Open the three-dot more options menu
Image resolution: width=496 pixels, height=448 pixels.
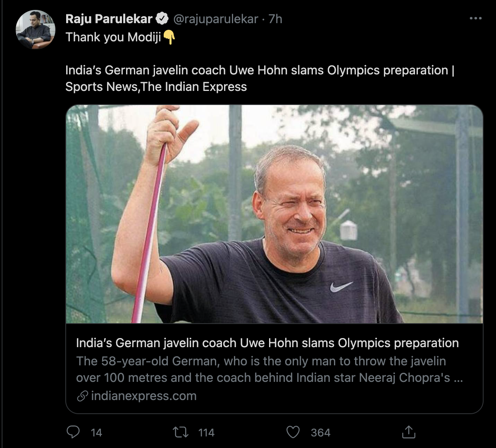(476, 19)
